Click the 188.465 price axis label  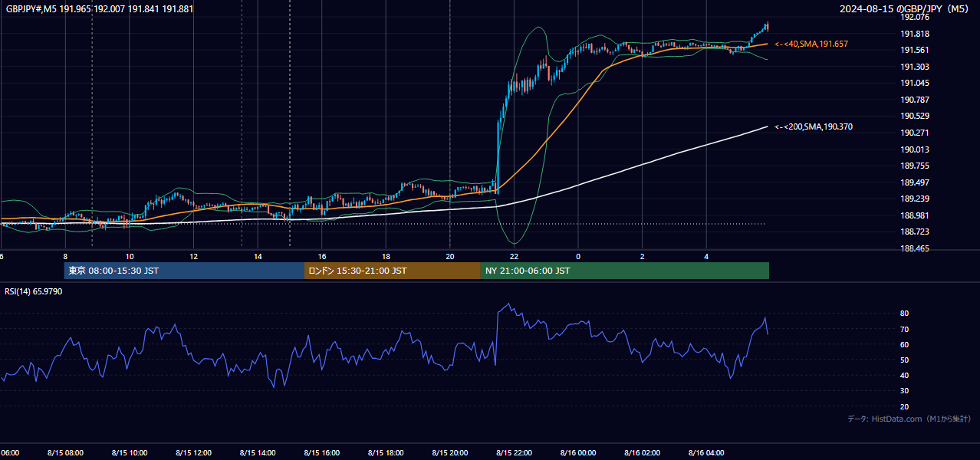coord(914,248)
